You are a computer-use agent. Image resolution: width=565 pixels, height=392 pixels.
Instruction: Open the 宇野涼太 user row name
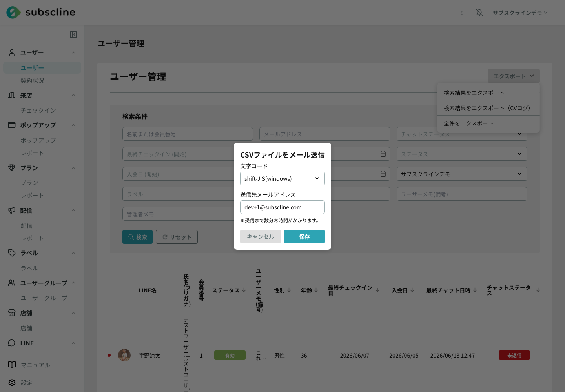point(149,356)
